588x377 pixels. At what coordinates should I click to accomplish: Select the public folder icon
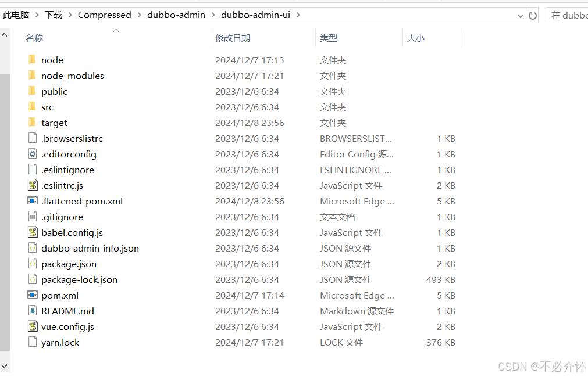point(32,91)
